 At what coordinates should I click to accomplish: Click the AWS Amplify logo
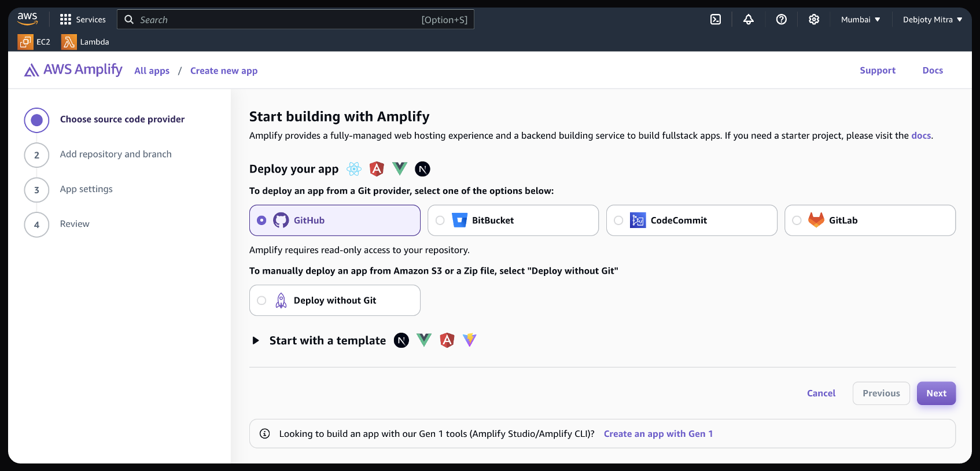point(73,70)
